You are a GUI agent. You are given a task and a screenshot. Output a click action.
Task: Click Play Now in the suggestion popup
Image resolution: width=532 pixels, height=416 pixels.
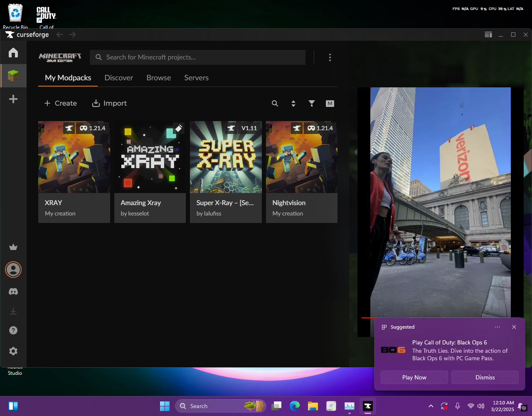(x=414, y=377)
